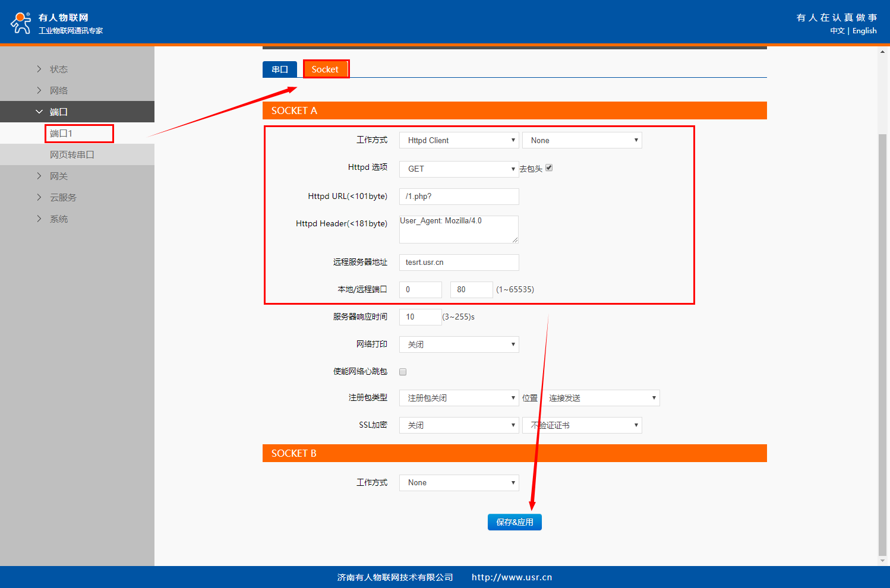Switch language to English

[864, 31]
